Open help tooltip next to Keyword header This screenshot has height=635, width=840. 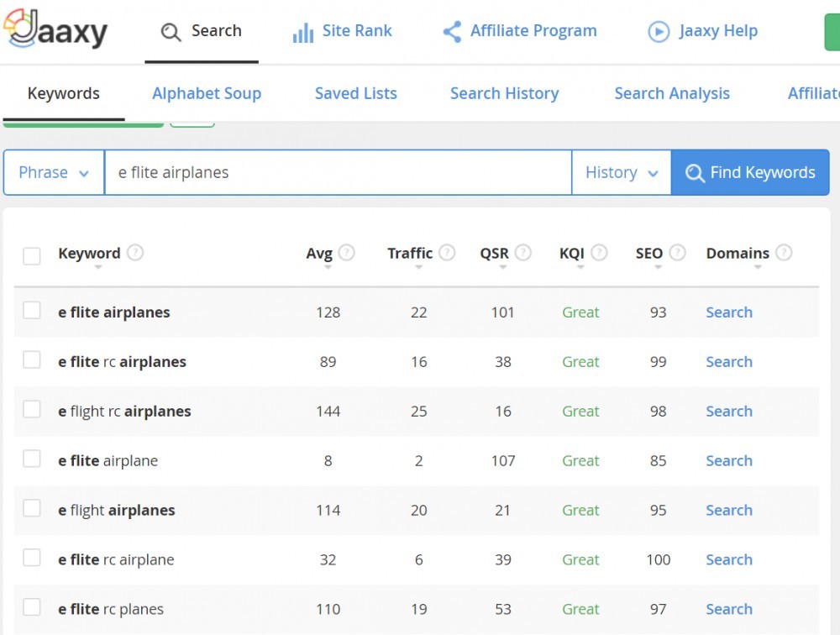tap(135, 252)
